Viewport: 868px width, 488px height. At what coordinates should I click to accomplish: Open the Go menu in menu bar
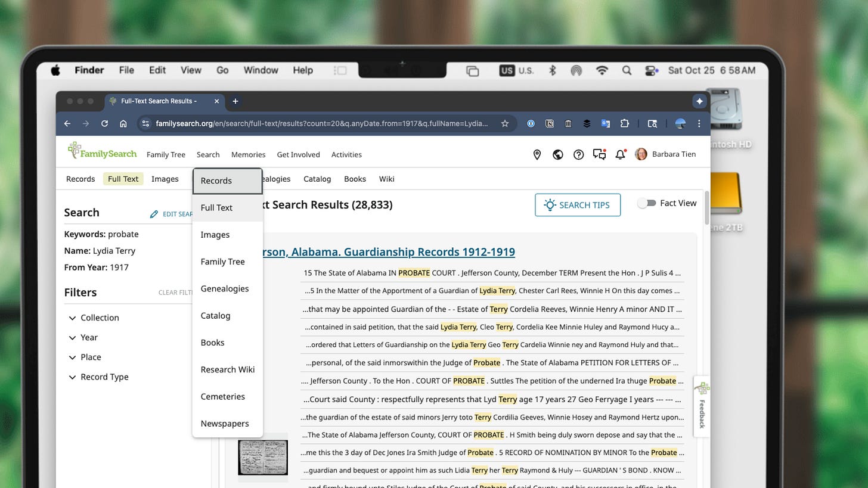pos(222,70)
